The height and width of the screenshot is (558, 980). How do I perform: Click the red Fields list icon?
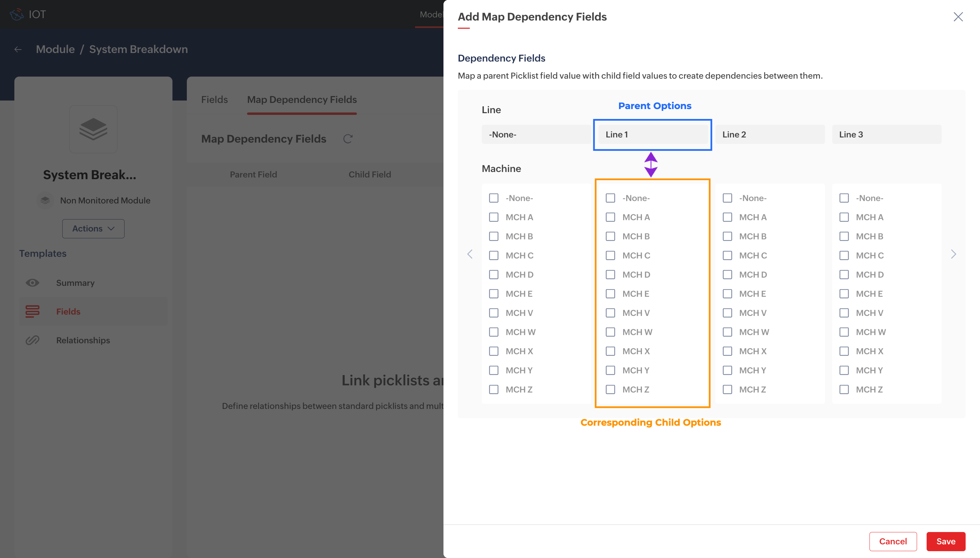pyautogui.click(x=33, y=311)
